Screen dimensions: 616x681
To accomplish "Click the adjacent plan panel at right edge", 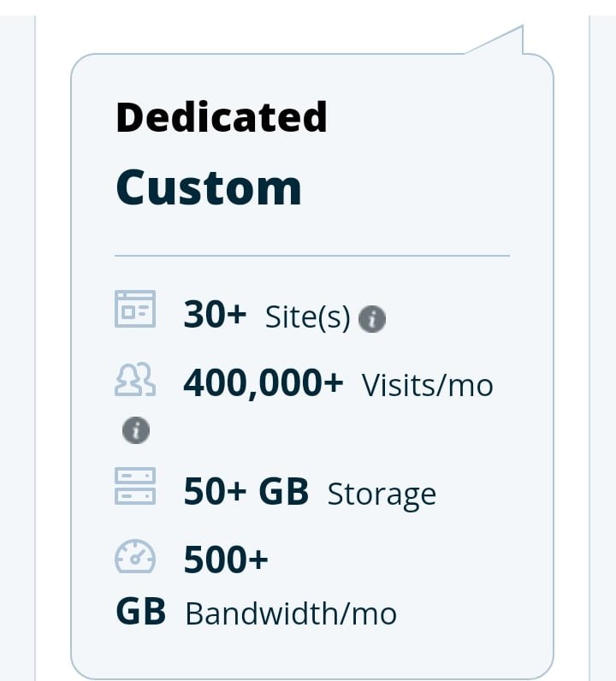I will click(602, 342).
